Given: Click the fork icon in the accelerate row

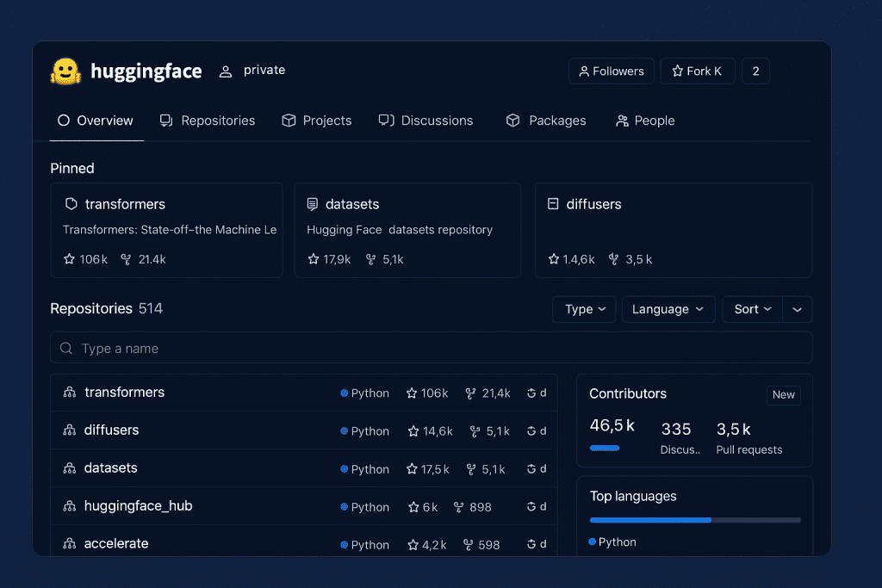Looking at the screenshot, I should (468, 545).
